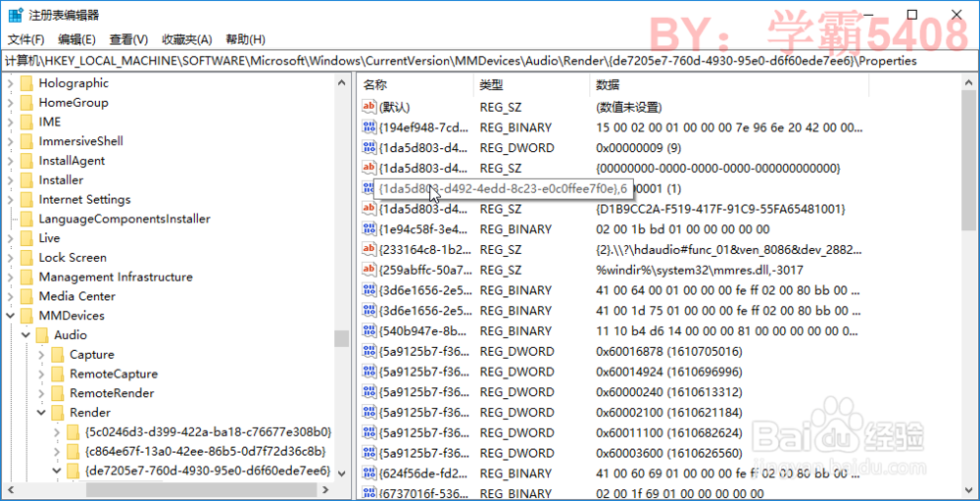Select data 0x60011100 (1610682624)
Screen dimensions: 980x501
(668, 432)
